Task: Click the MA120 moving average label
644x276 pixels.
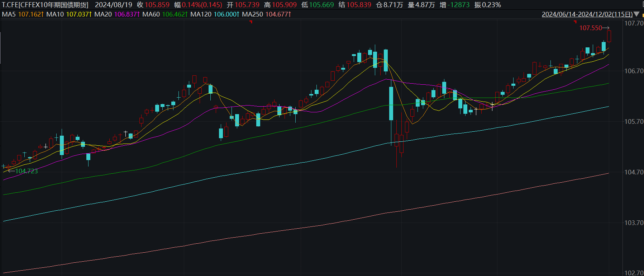Action: [201, 14]
